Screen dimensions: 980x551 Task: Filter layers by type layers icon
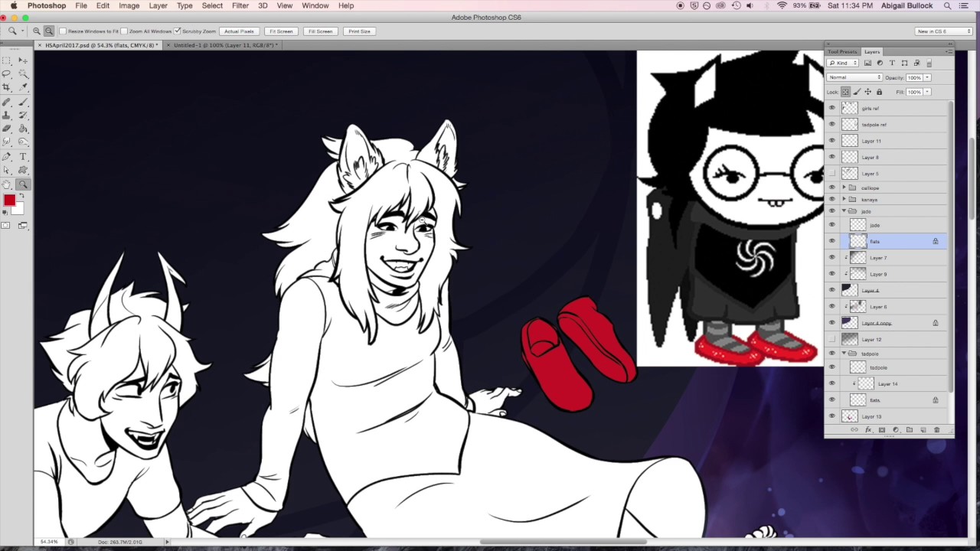892,63
